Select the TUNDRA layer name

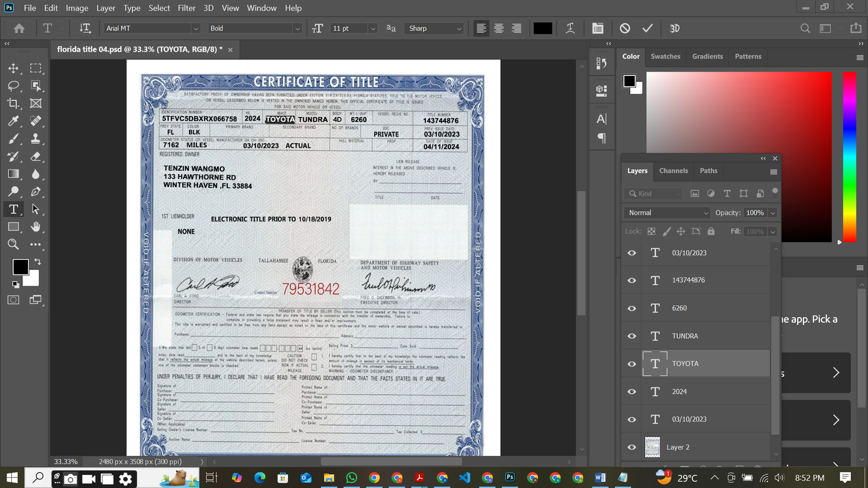685,336
